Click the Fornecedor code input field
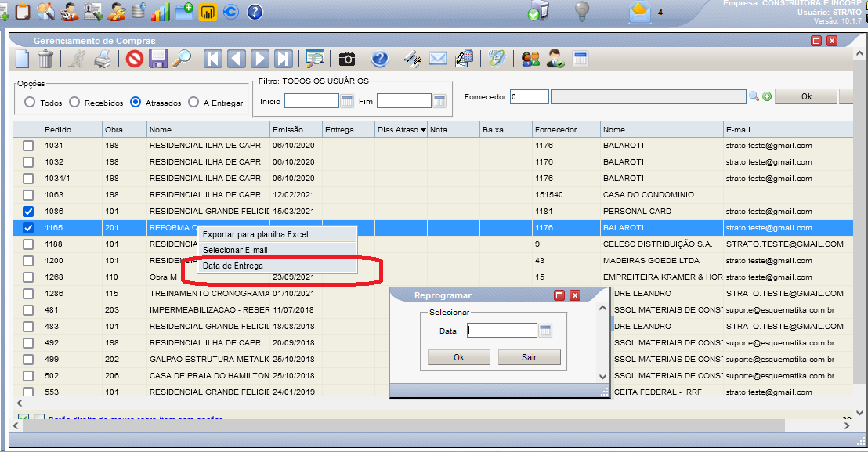The width and height of the screenshot is (868, 452). (x=530, y=97)
